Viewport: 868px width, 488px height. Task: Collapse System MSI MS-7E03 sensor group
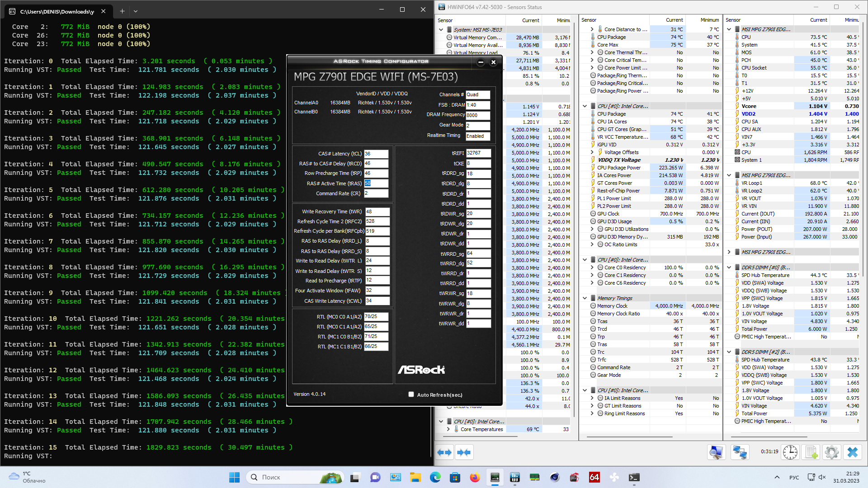point(441,30)
